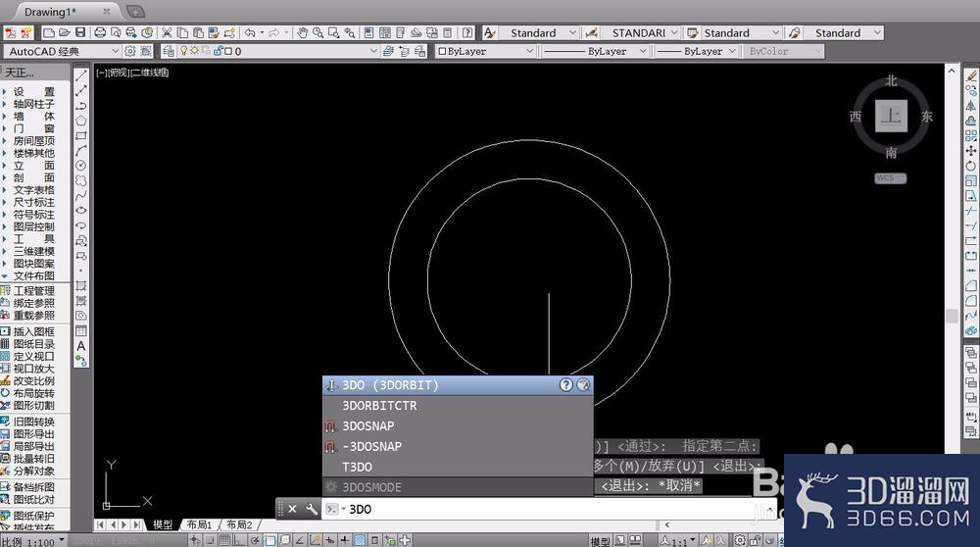Toggle grid display in status bar

[224, 541]
